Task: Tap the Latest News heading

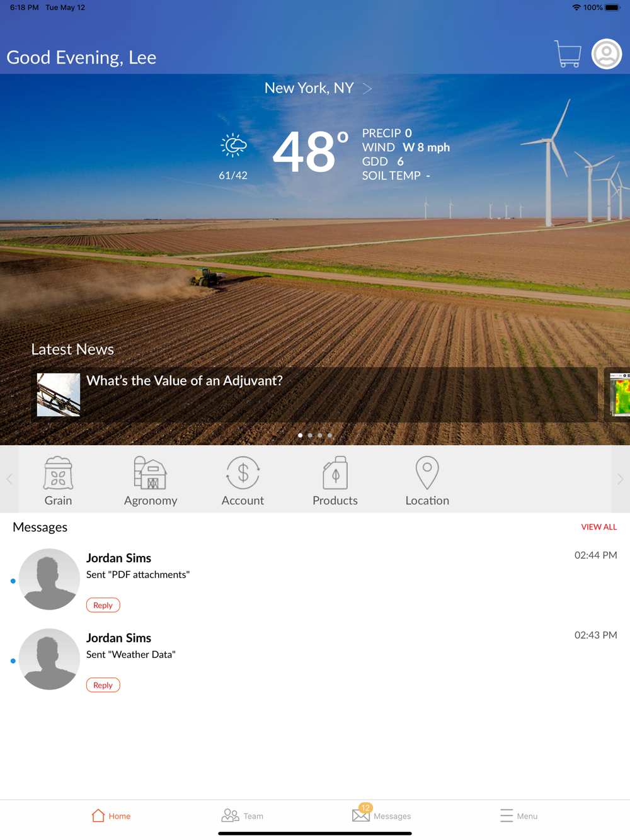Action: (x=72, y=349)
